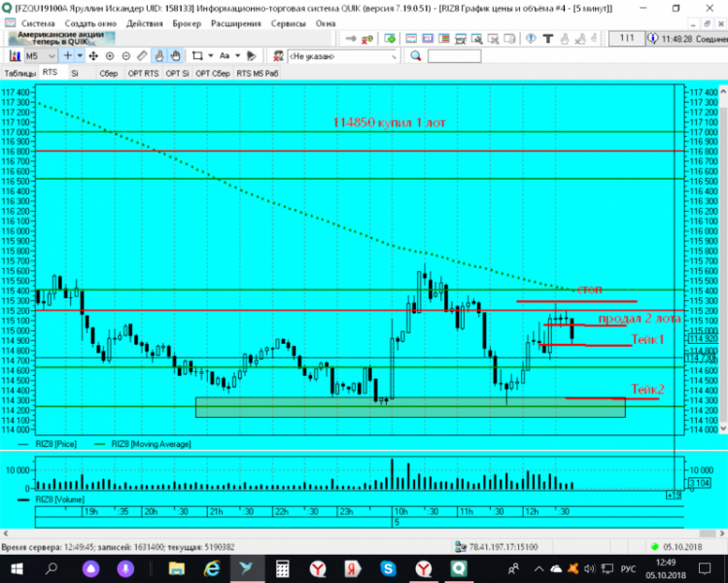Click the search magnifier icon in toolbar

coord(416,56)
